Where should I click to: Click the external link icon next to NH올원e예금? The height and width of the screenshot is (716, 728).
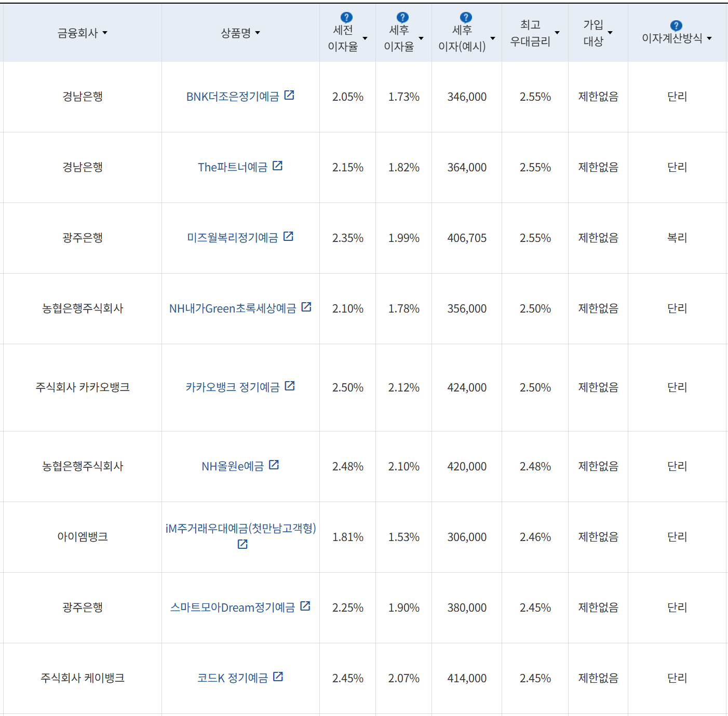274,465
